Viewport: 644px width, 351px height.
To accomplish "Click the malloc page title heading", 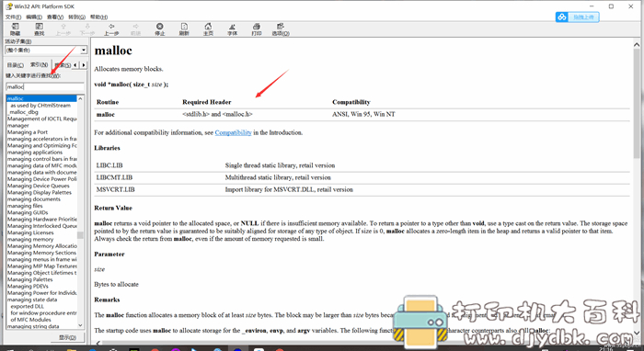I will coord(113,51).
